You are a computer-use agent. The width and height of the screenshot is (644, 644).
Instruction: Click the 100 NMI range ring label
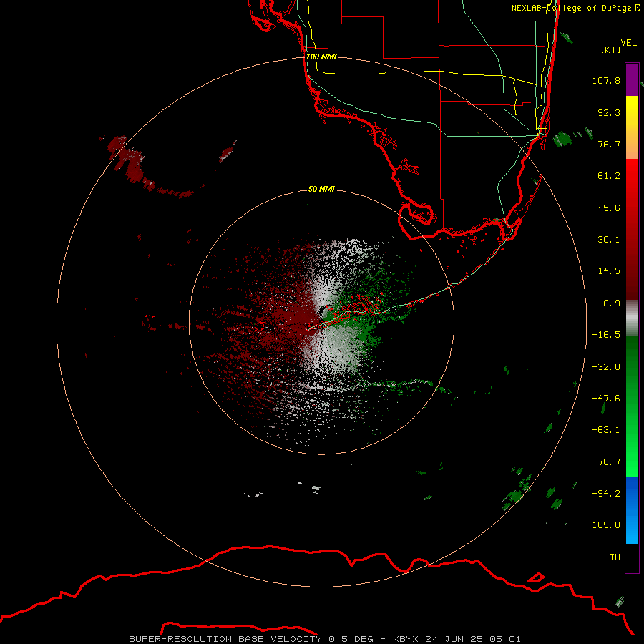coord(321,57)
